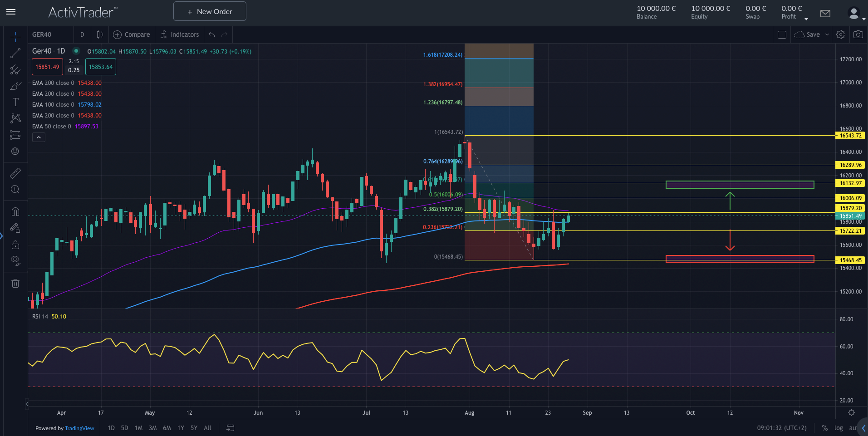This screenshot has height=436, width=868.
Task: Select the ruler measure tool
Action: [x=15, y=173]
